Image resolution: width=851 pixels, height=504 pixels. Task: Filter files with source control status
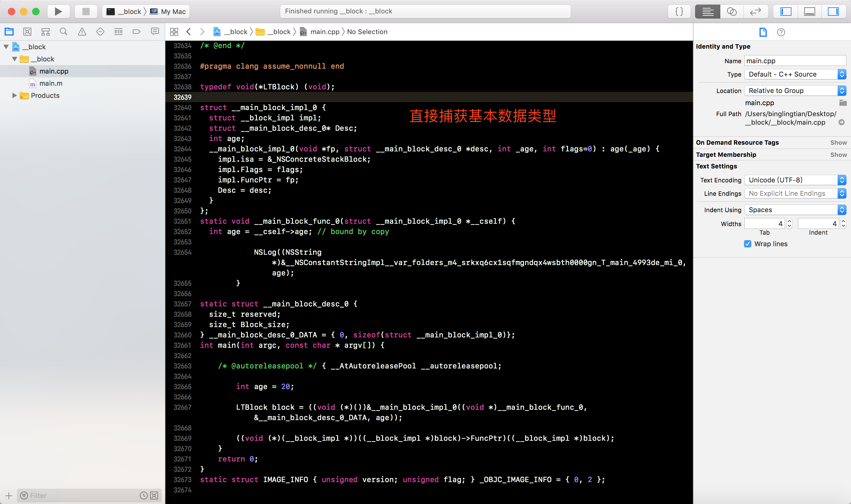154,495
